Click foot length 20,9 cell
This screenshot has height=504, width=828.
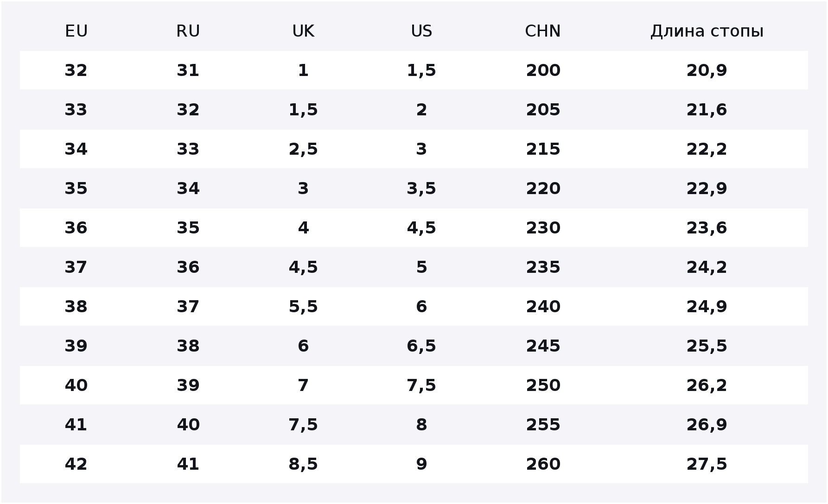coord(707,70)
